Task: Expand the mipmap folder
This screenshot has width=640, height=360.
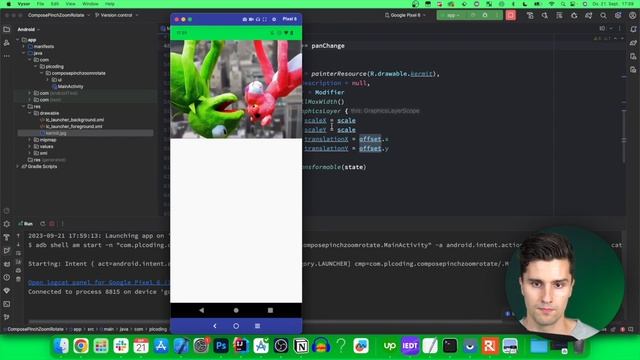Action: pos(30,140)
